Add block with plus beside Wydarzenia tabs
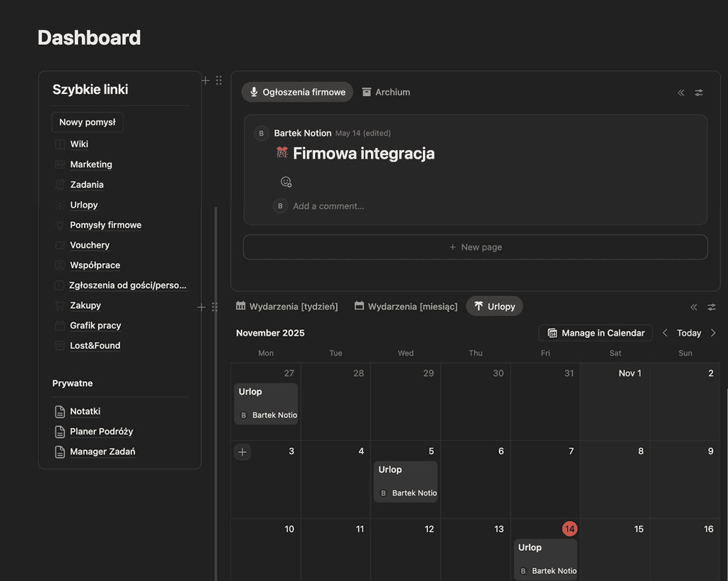This screenshot has height=581, width=728. coord(201,307)
